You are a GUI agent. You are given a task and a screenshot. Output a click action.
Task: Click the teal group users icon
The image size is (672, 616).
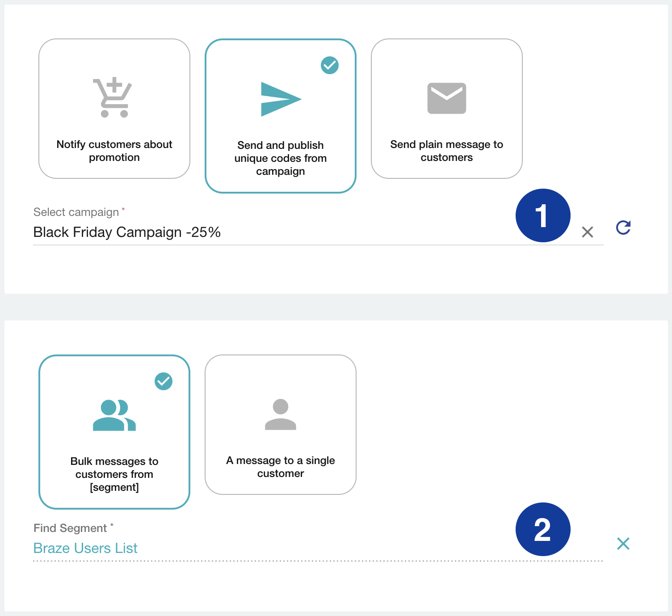(114, 415)
